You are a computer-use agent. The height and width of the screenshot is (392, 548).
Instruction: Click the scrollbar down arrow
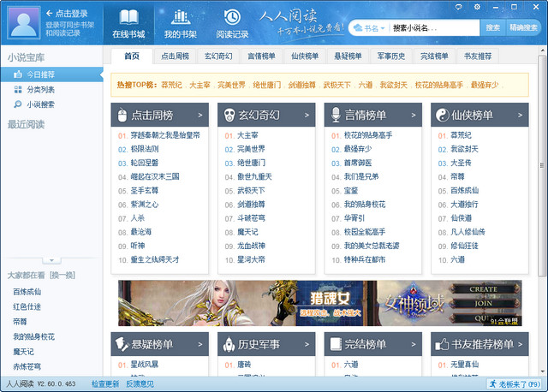tap(542, 371)
